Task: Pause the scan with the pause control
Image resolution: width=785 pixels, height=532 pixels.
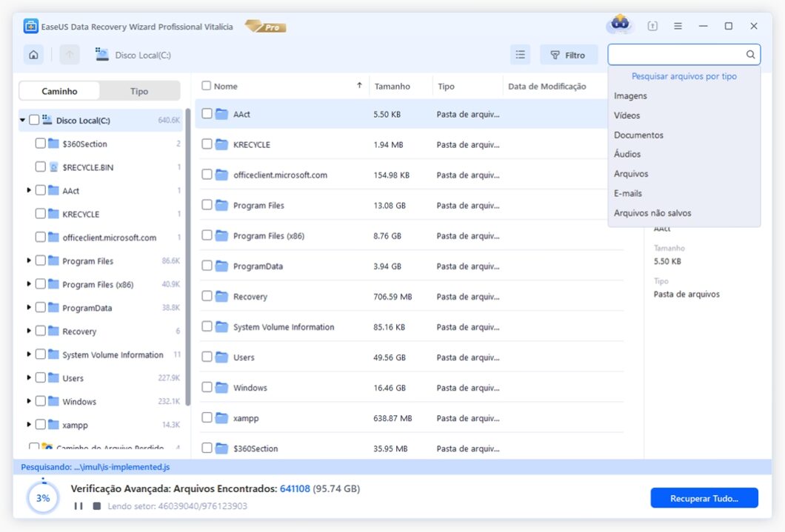Action: pos(78,506)
